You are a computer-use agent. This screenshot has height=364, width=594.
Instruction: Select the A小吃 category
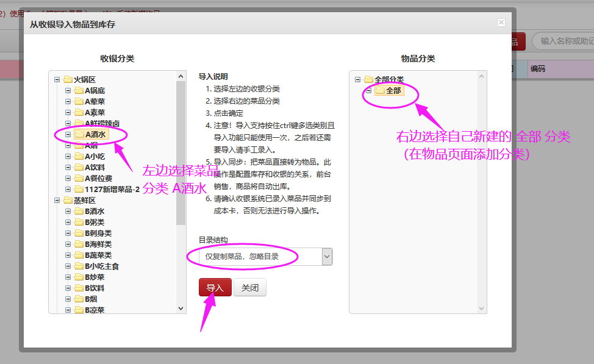click(x=95, y=157)
